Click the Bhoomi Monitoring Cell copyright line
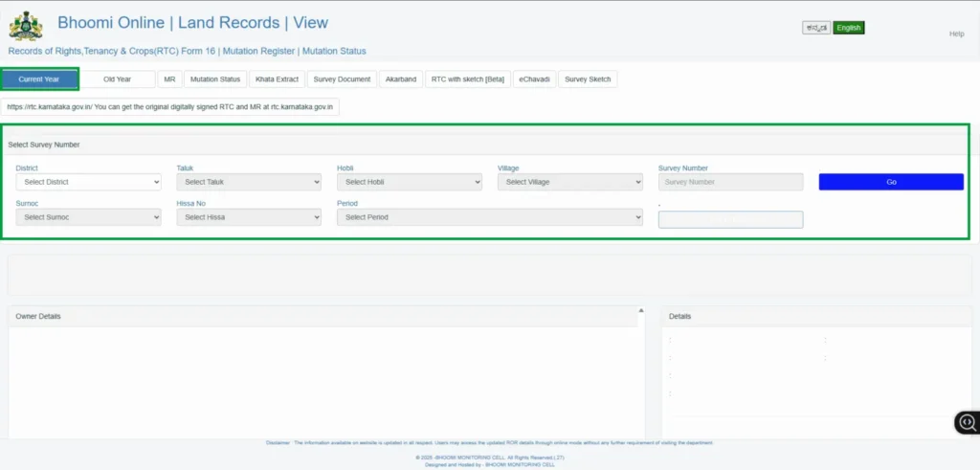Image resolution: width=980 pixels, height=470 pixels. pos(489,458)
